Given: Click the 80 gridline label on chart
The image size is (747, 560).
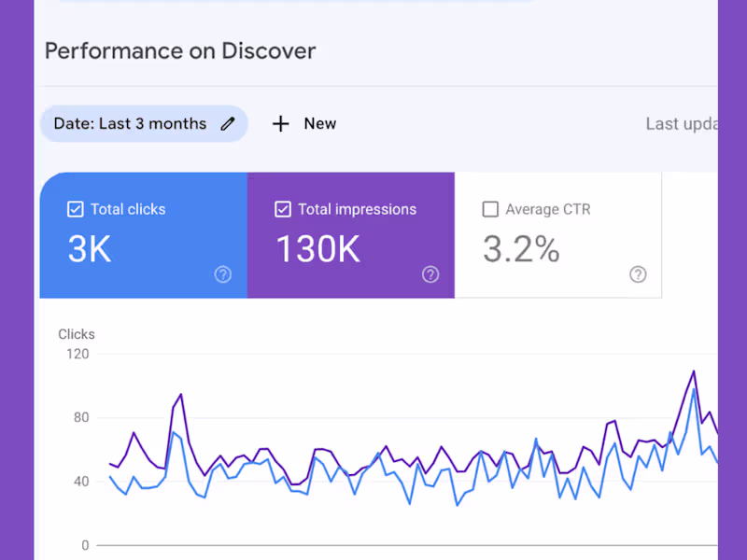Looking at the screenshot, I should coord(81,417).
